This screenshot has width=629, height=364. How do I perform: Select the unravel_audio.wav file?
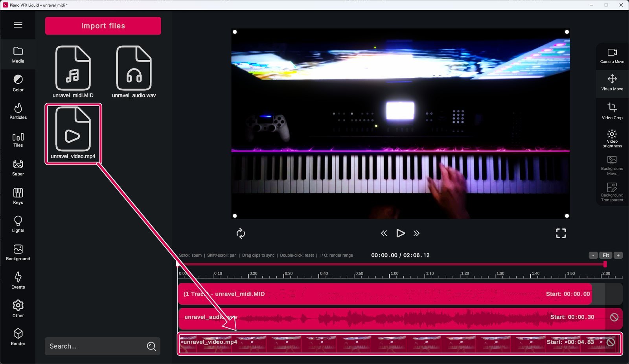tap(134, 72)
